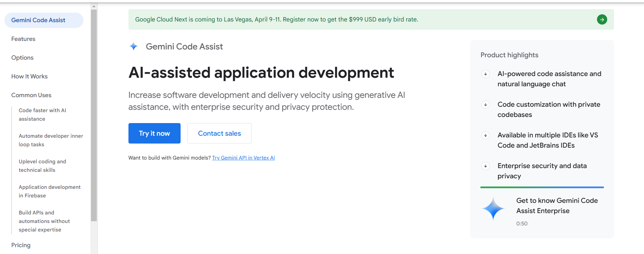Screen dimensions: 644x254
Task: Expand Code customization with private codebases arrow
Action: pyautogui.click(x=486, y=105)
